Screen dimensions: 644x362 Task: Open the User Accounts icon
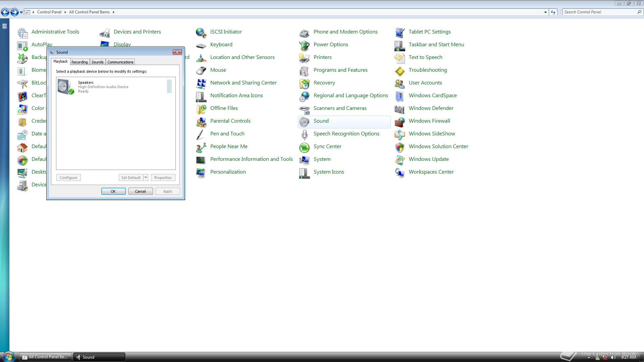(400, 84)
